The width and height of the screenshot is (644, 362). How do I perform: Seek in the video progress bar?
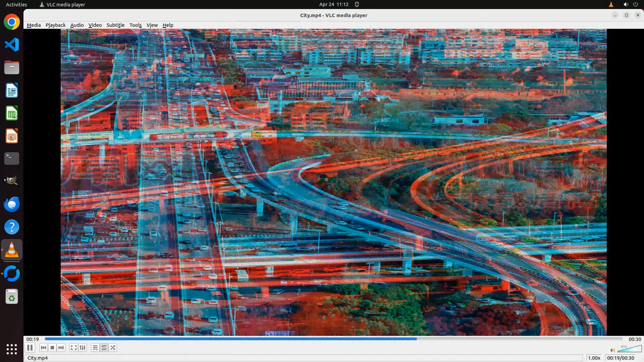[x=334, y=339]
